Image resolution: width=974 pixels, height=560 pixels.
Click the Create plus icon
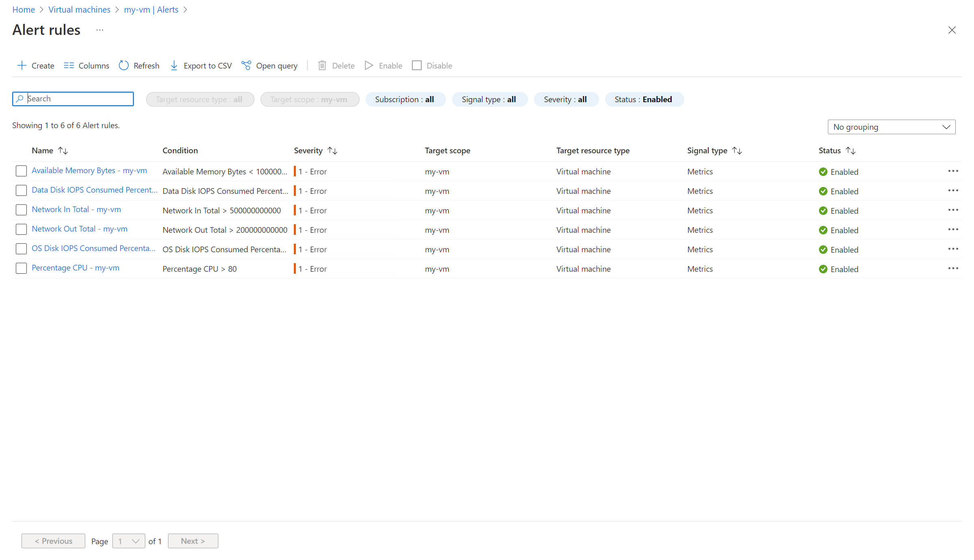coord(22,65)
